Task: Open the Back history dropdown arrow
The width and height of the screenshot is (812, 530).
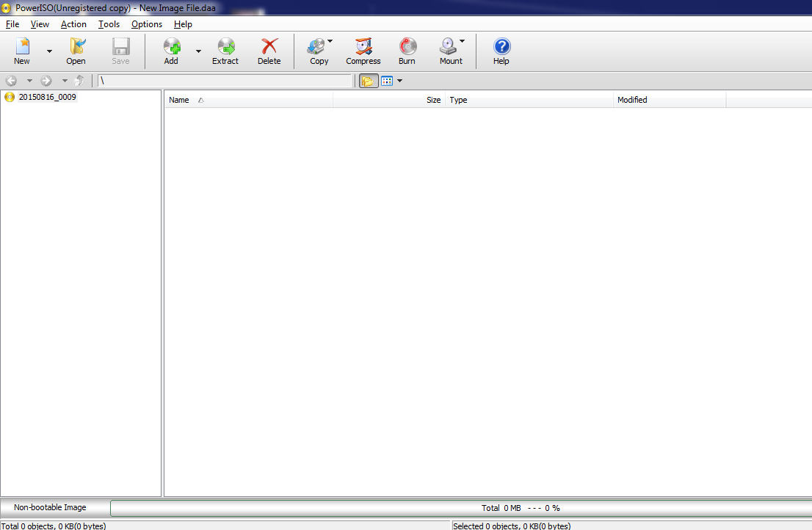Action: click(29, 81)
